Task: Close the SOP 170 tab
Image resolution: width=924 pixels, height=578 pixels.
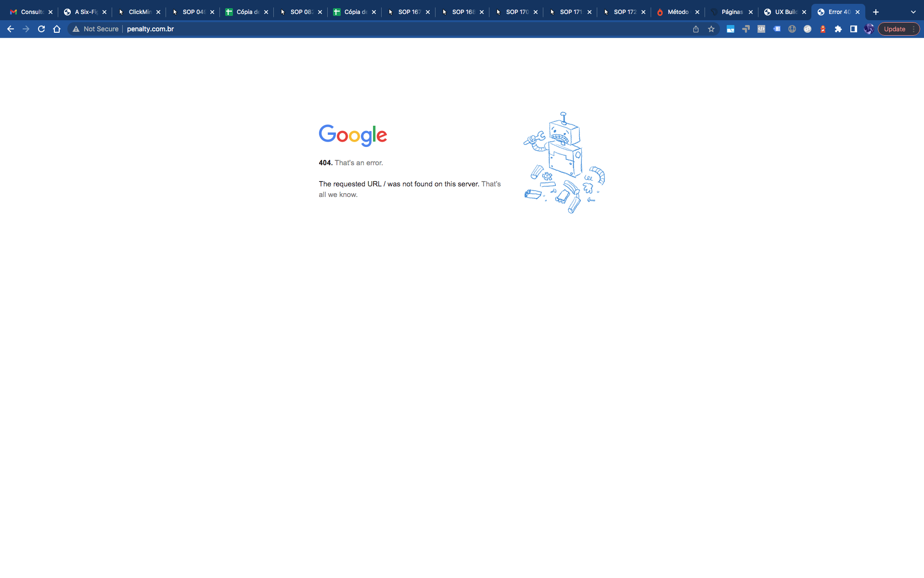Action: tap(536, 12)
